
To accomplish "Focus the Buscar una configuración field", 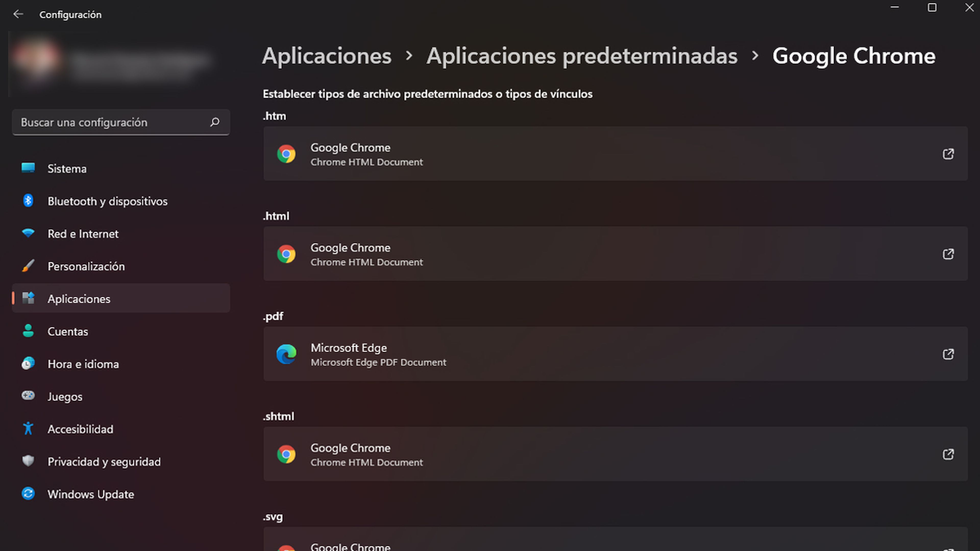I will click(x=121, y=122).
